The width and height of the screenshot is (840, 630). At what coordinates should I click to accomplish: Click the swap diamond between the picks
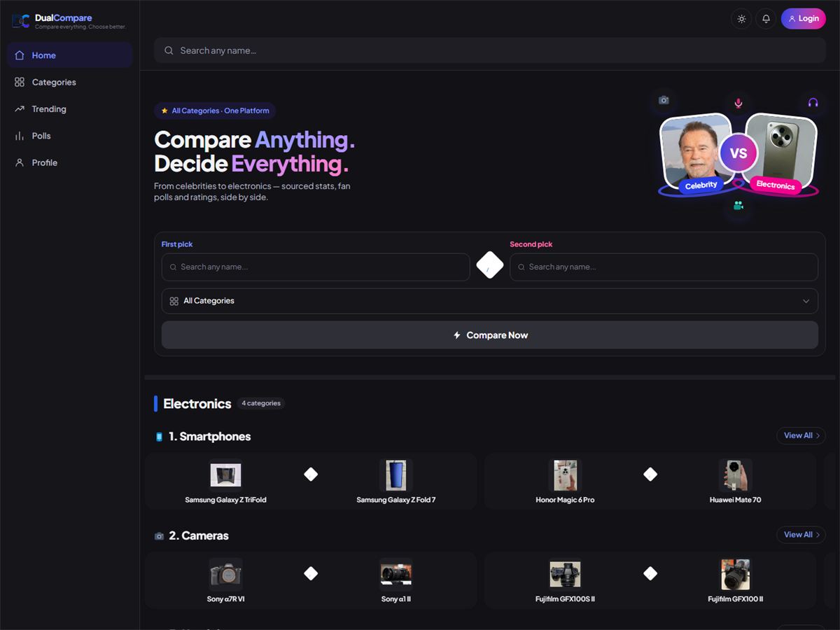pos(490,265)
